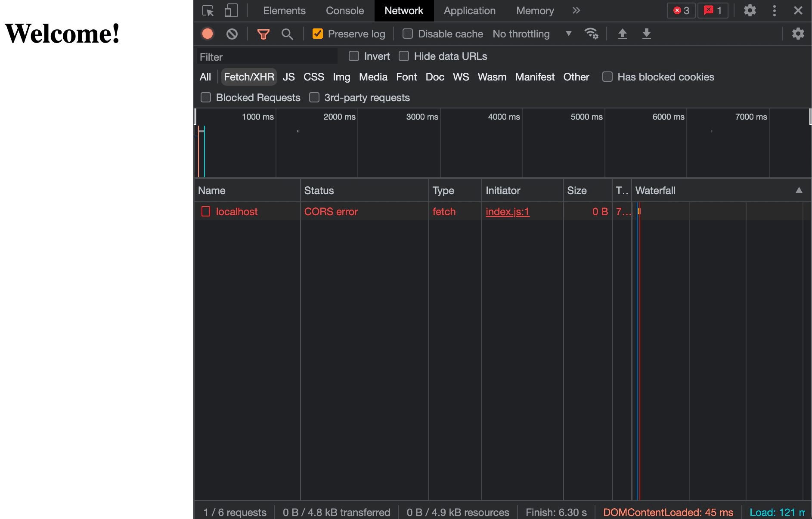Import HAR file with upload arrow
This screenshot has width=812, height=519.
623,34
